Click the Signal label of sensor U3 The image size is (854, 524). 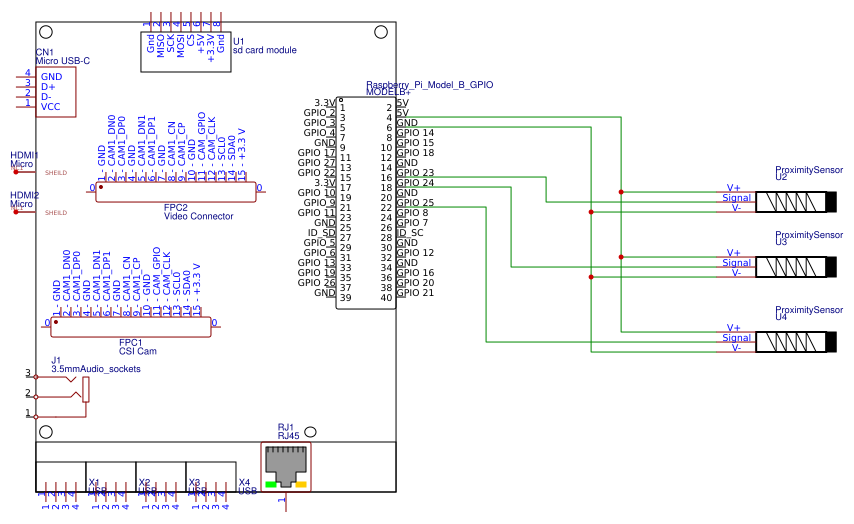736,263
